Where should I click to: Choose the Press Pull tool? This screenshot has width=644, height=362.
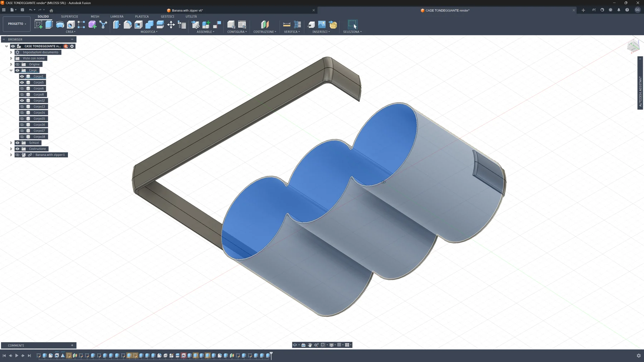pos(117,24)
